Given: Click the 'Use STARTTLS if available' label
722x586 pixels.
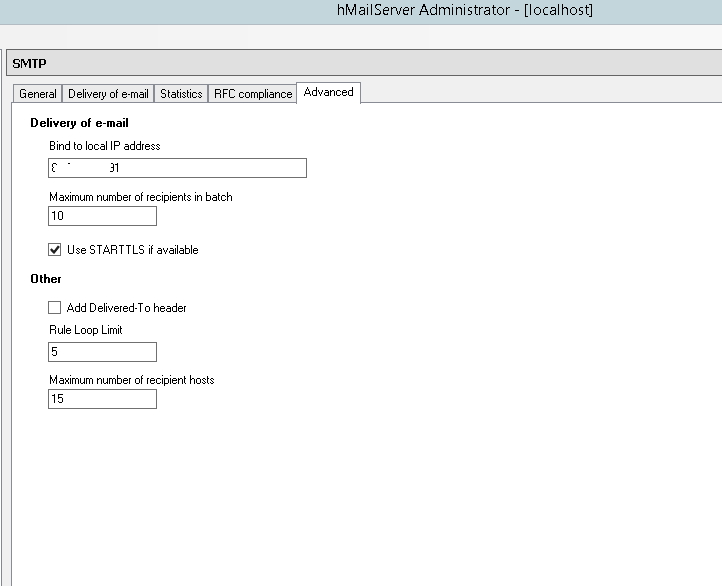Looking at the screenshot, I should tap(133, 250).
